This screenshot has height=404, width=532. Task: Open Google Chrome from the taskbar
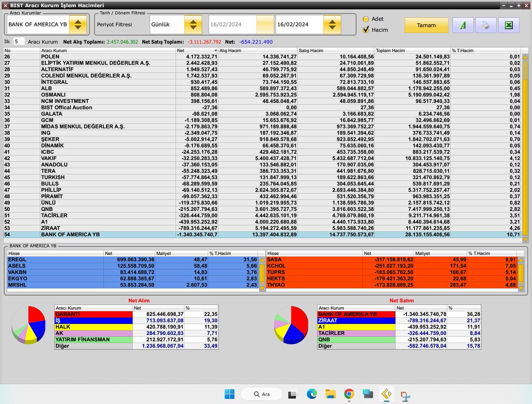pos(349,394)
